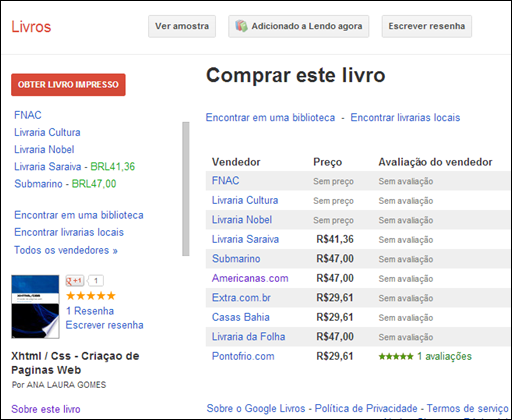Open Livraria da Folha vendor link
This screenshot has height=420, width=512.
tap(249, 337)
